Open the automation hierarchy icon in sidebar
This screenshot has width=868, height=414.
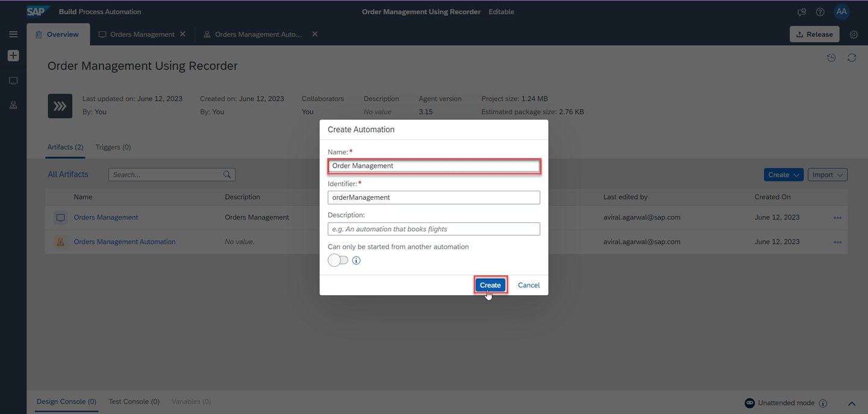click(x=13, y=105)
